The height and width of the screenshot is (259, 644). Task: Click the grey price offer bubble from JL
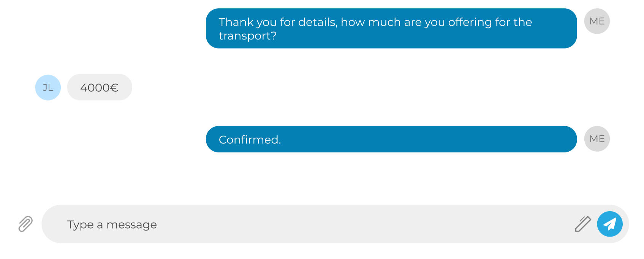point(100,87)
